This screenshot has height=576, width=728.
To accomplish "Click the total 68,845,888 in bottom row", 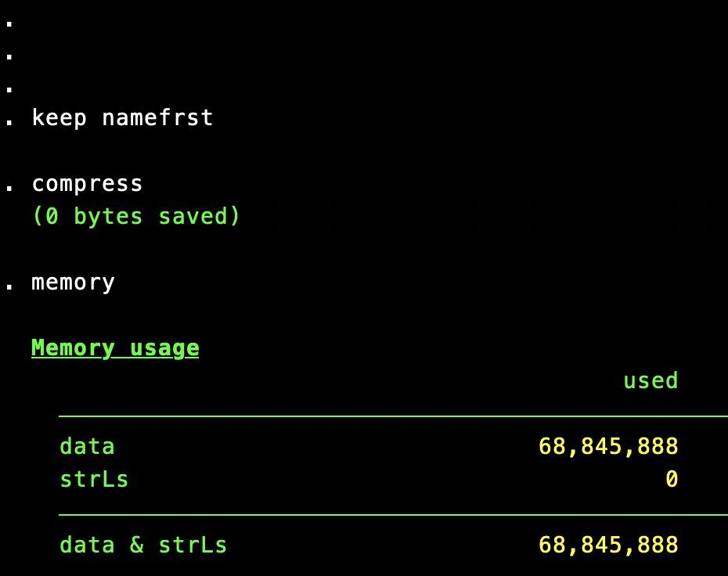I will [607, 545].
